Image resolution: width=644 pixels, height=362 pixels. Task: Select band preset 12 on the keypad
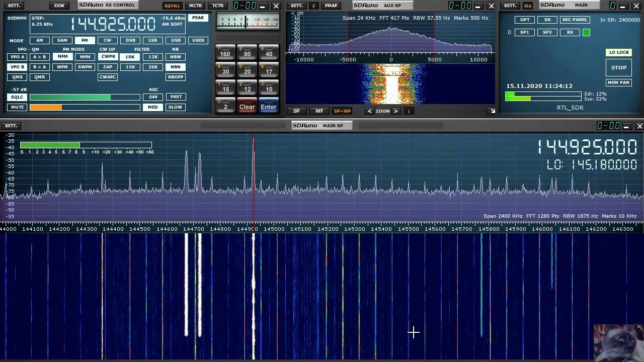[x=247, y=87]
